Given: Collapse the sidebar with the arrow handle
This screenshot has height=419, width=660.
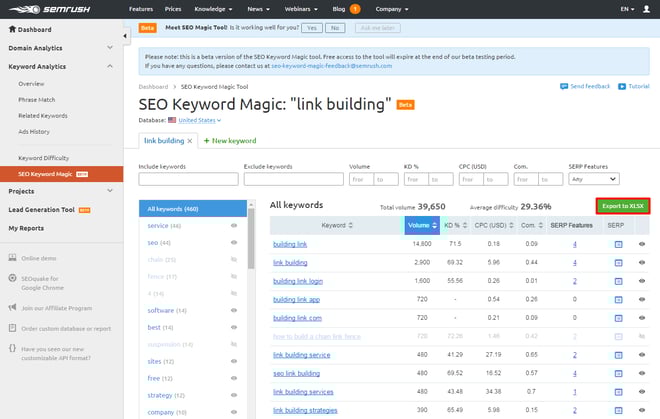Looking at the screenshot, I should point(125,36).
